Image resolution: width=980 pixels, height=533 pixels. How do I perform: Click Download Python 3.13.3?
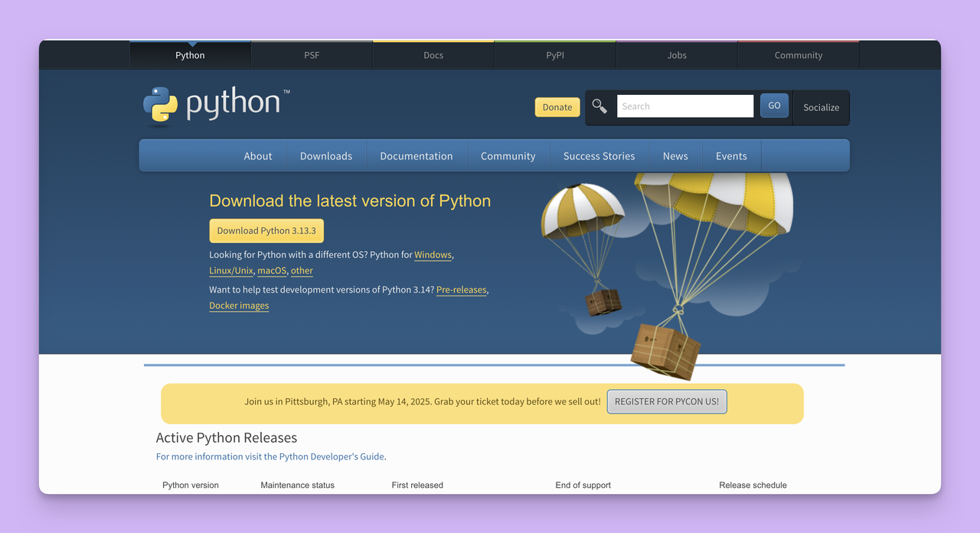[266, 231]
